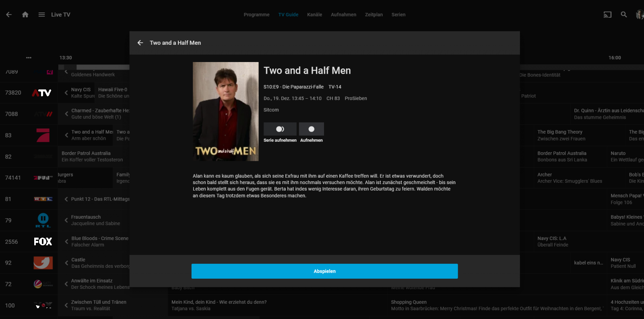Click chevron beside Navy CIS on ATV
The height and width of the screenshot is (319, 644).
pos(66,93)
